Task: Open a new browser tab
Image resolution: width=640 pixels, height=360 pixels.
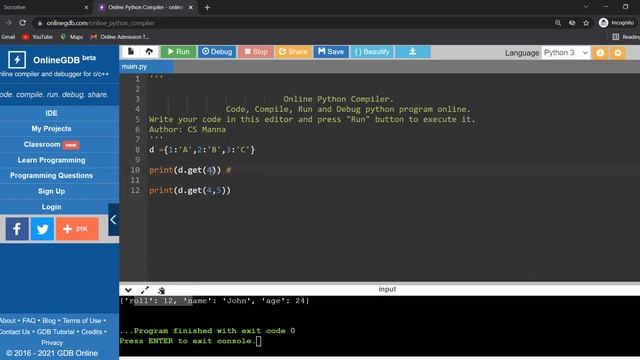Action: (x=207, y=7)
